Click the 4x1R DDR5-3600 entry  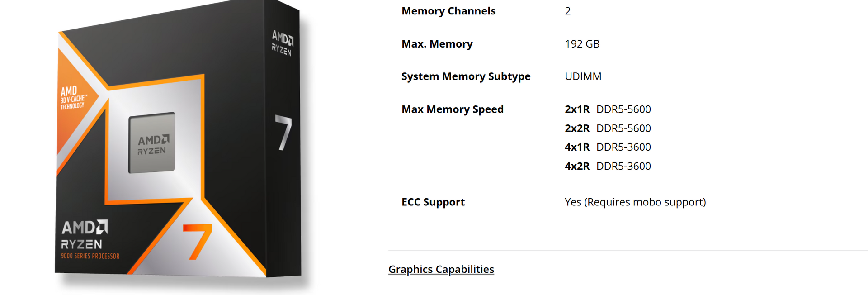tap(608, 147)
